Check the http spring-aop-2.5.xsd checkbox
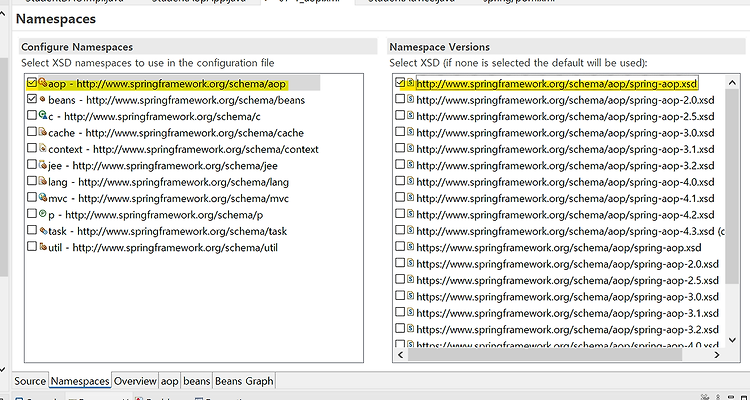The height and width of the screenshot is (400, 750). coord(400,115)
